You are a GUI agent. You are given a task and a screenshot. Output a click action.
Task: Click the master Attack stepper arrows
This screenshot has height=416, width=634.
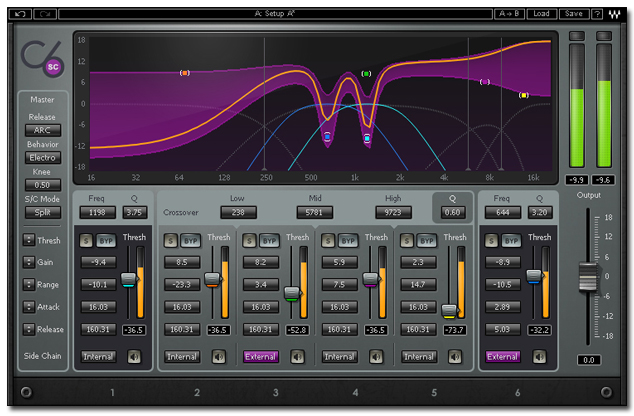(29, 307)
